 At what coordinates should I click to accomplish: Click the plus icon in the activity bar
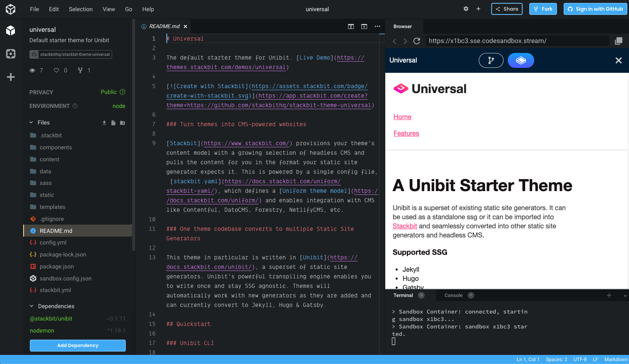pyautogui.click(x=11, y=77)
